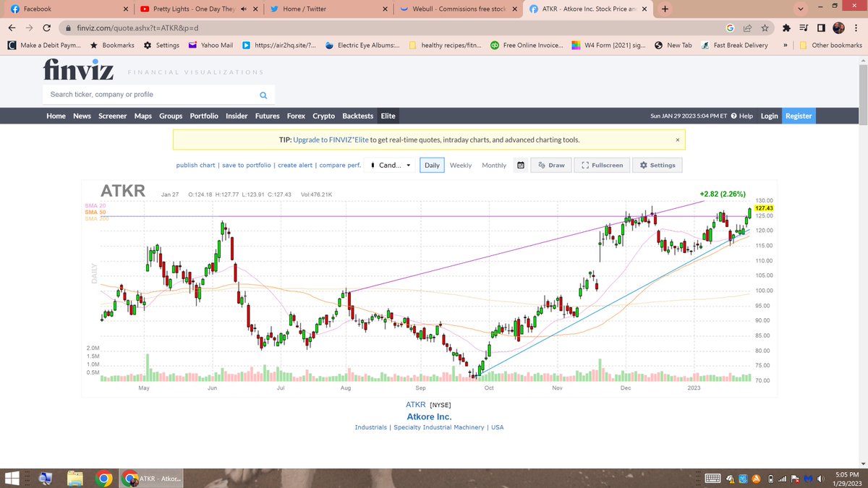Open the Futures nav item
Screen dimensions: 868x488
tap(267, 116)
